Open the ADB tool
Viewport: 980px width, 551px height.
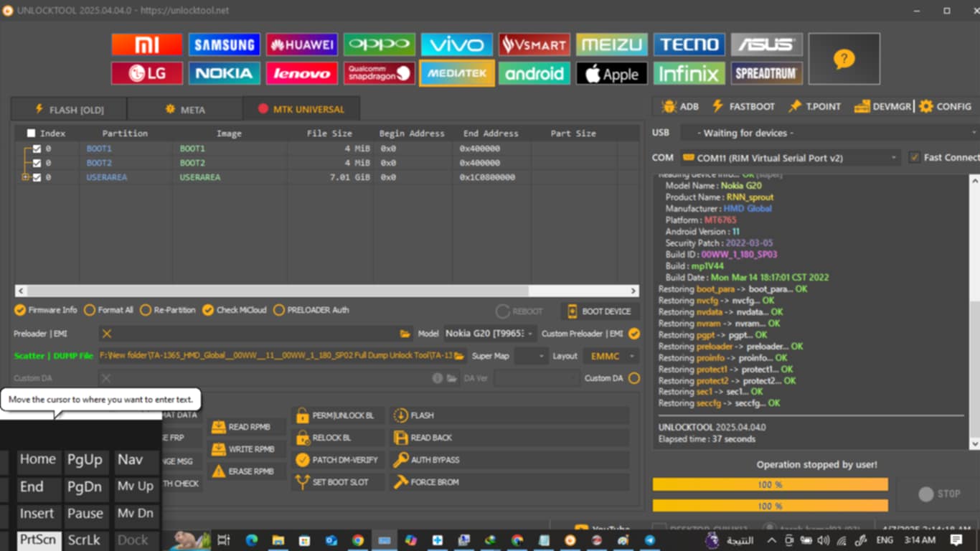[x=679, y=106]
